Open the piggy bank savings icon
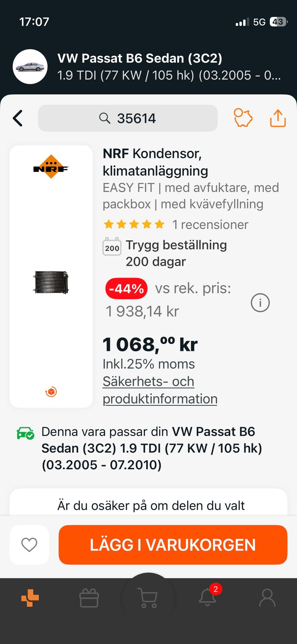297x644 pixels. (x=243, y=118)
